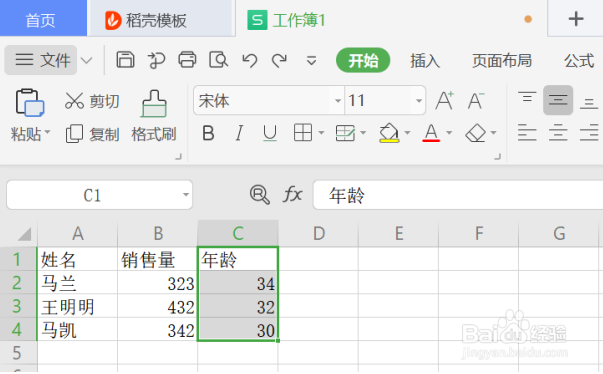Open the Name Box dropdown arrow
This screenshot has width=603, height=374.
[186, 195]
